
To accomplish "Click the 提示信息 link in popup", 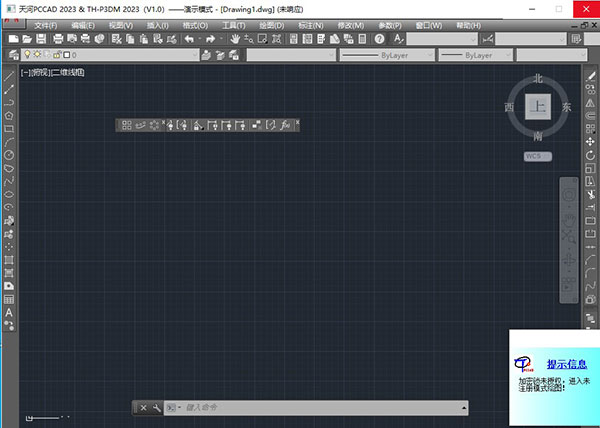I will (566, 364).
